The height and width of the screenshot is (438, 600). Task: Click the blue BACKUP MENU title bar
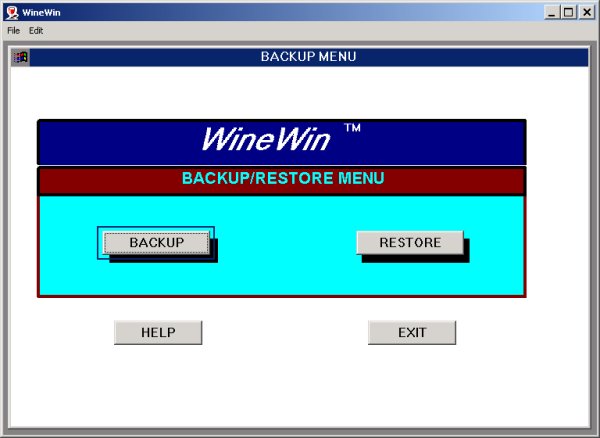click(x=308, y=57)
